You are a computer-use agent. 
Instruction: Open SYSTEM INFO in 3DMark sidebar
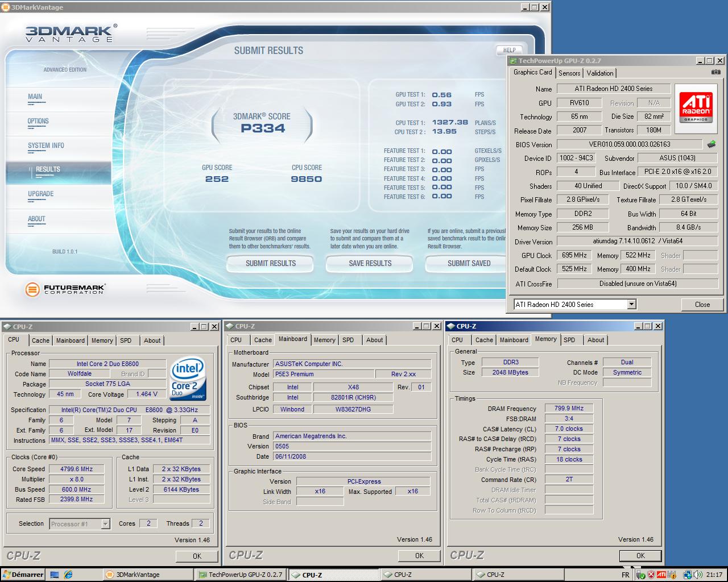click(x=46, y=145)
